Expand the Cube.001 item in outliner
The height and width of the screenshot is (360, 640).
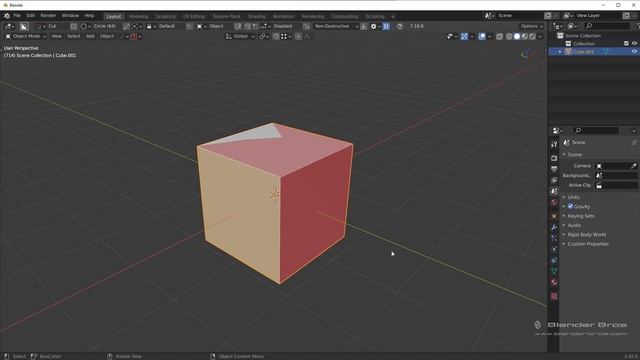tap(560, 52)
